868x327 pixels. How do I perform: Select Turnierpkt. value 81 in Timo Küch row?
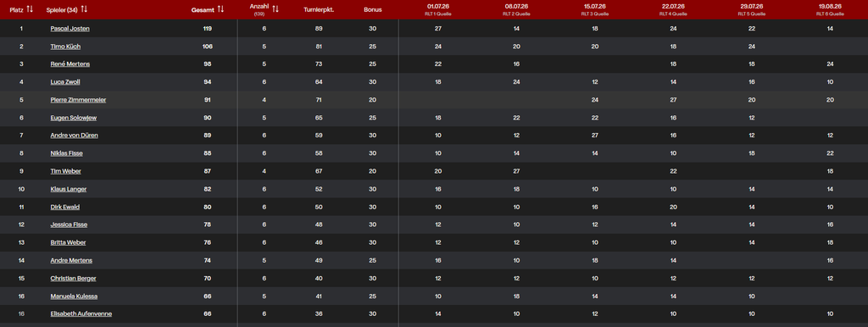(x=319, y=47)
